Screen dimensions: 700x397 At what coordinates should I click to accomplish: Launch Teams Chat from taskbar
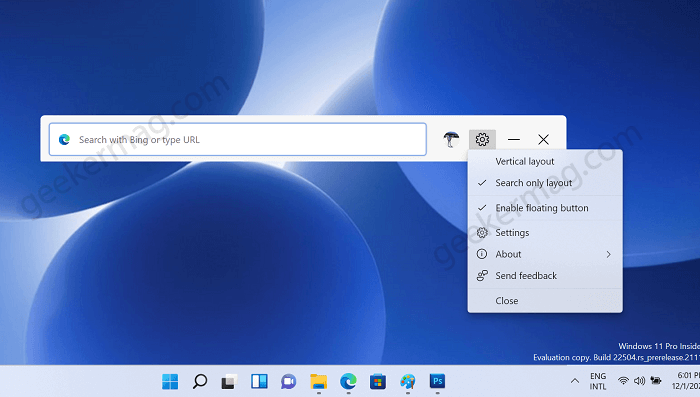288,381
